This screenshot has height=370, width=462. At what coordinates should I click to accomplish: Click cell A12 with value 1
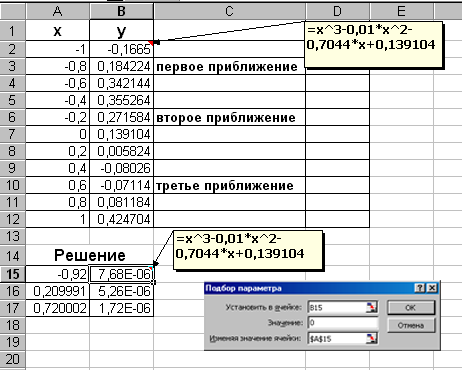pos(57,219)
